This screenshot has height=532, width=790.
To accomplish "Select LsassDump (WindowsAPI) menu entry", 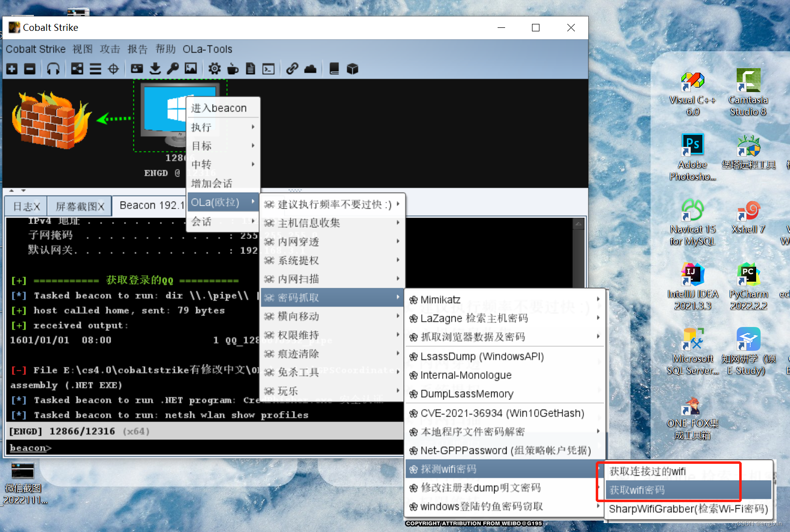I will [x=505, y=356].
